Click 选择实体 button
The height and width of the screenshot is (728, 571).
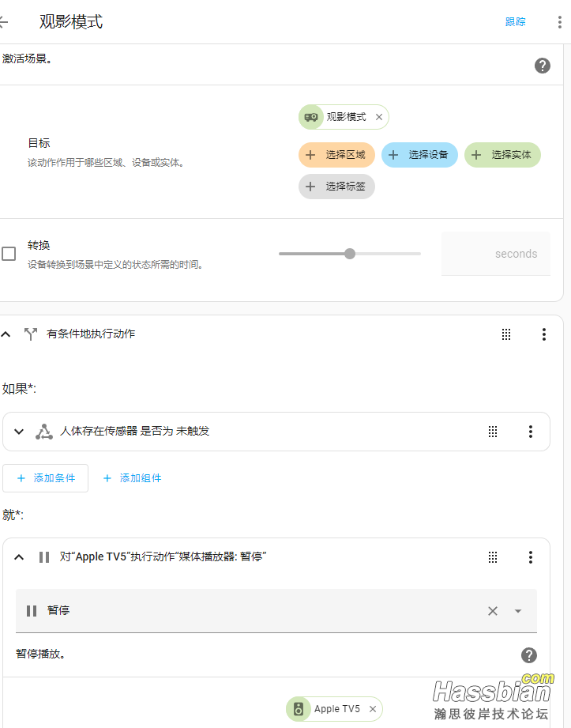coord(502,155)
